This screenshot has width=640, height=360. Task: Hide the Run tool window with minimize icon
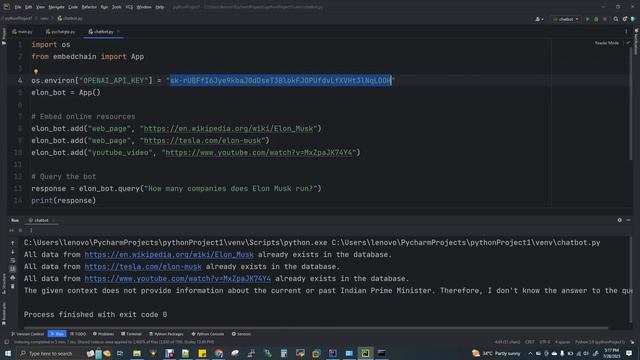click(x=628, y=220)
